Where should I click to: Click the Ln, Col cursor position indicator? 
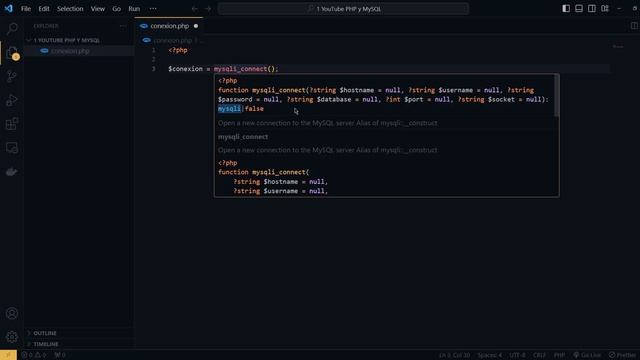click(454, 355)
